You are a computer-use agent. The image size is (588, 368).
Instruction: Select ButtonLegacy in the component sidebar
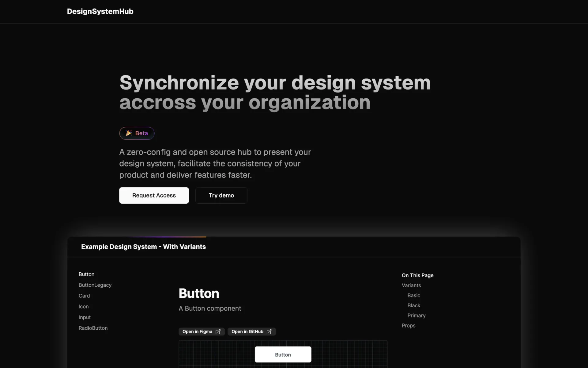(x=95, y=285)
